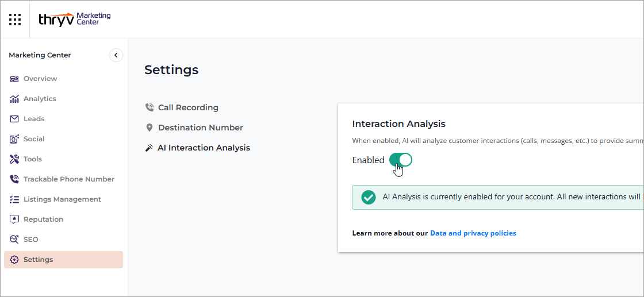Open Call Recording settings
644x297 pixels.
[188, 107]
